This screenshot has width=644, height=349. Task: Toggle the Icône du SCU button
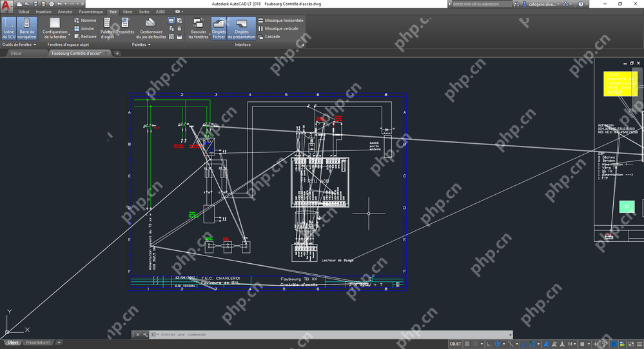point(8,28)
